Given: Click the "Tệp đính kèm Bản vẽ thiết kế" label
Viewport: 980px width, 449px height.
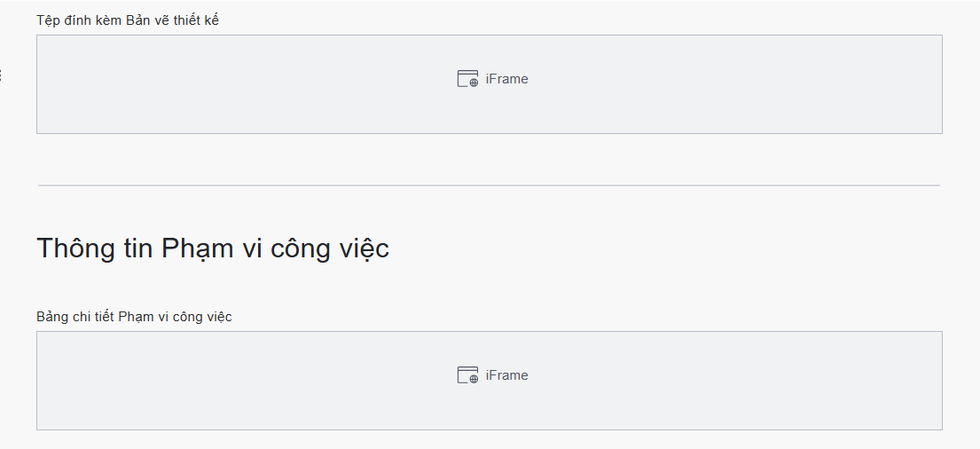Looking at the screenshot, I should 128,20.
